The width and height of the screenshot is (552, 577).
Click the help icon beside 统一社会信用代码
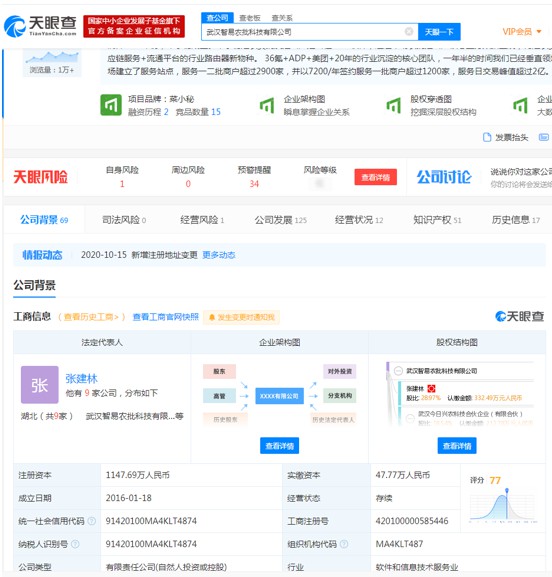tap(92, 521)
